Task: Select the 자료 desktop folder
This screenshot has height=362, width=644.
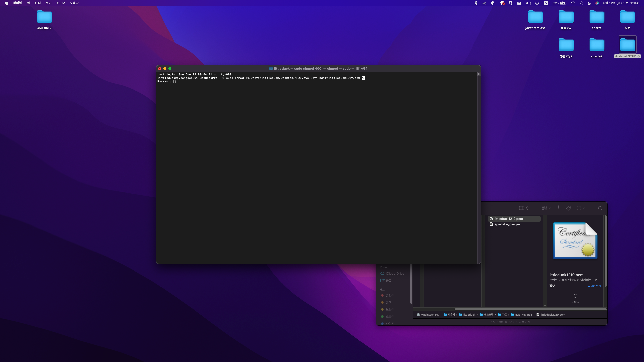Action: (x=627, y=20)
